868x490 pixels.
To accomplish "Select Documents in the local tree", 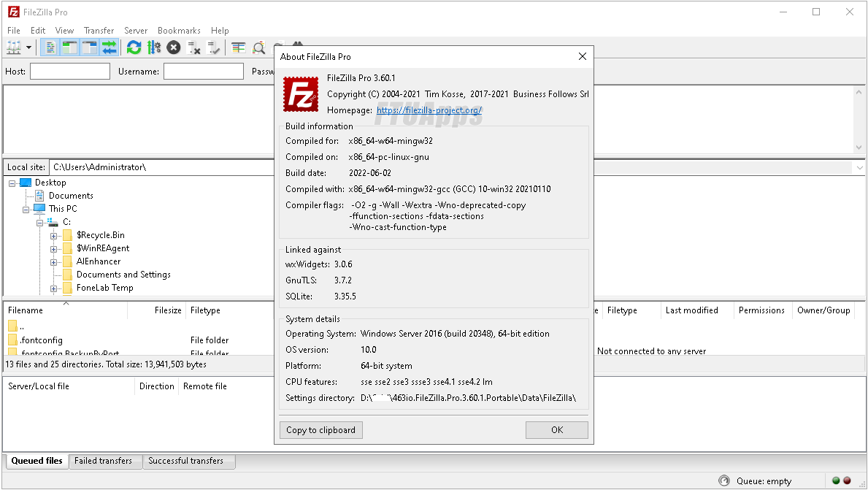I will click(x=71, y=196).
